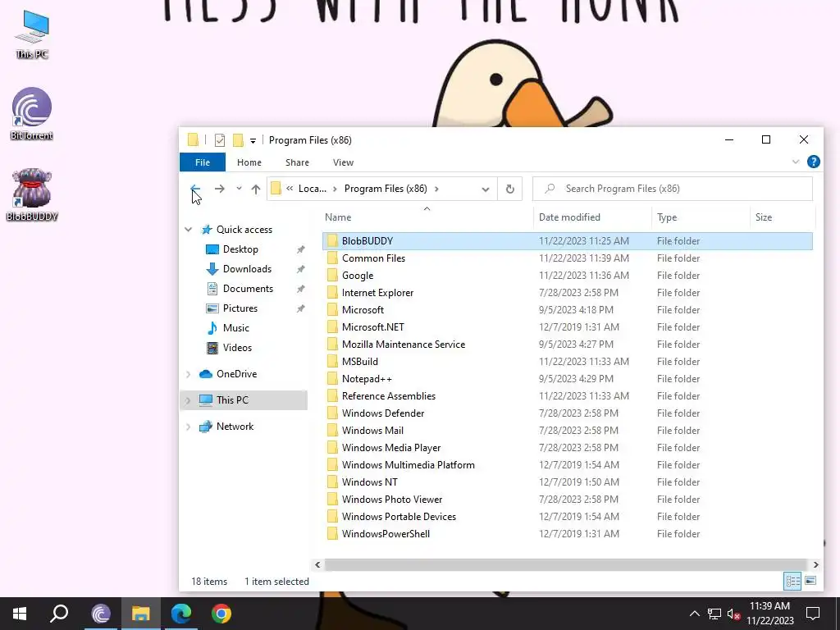
Task: Click Program Files (x86) breadcrumb segment
Action: pos(386,189)
